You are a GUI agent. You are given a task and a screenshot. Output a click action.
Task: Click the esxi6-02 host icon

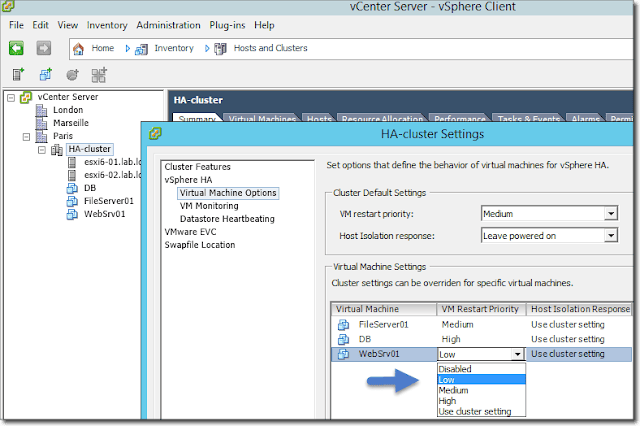[x=72, y=175]
